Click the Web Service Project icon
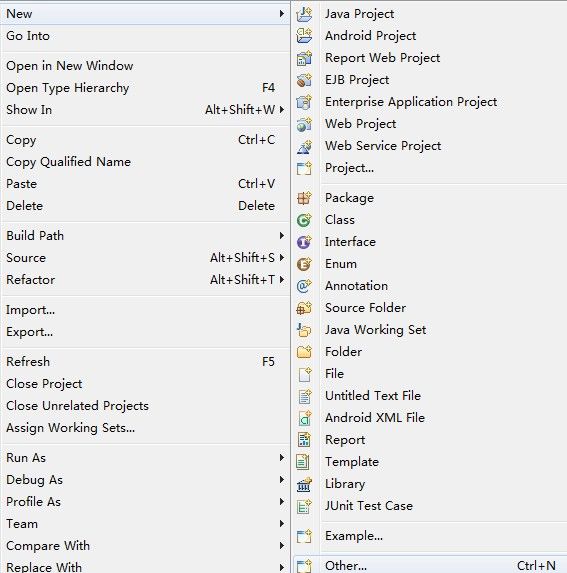This screenshot has width=567, height=573. point(304,146)
